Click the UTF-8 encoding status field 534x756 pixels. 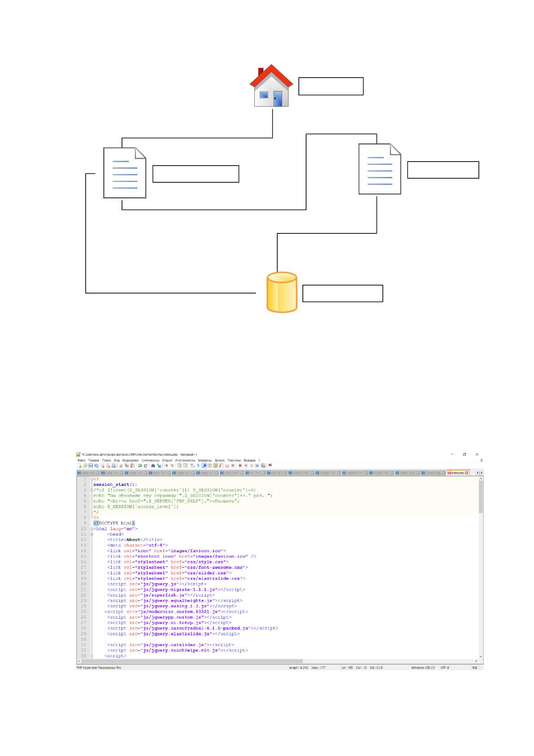point(445,668)
